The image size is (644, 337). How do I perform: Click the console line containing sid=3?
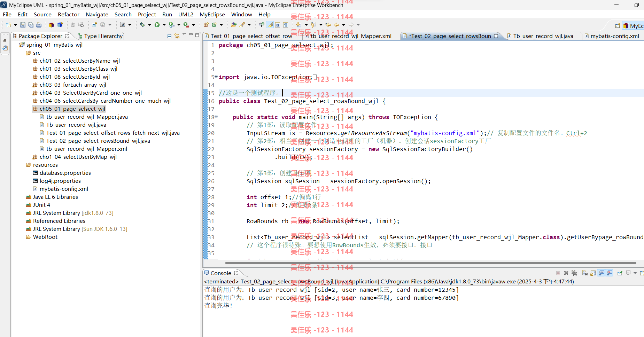point(332,298)
